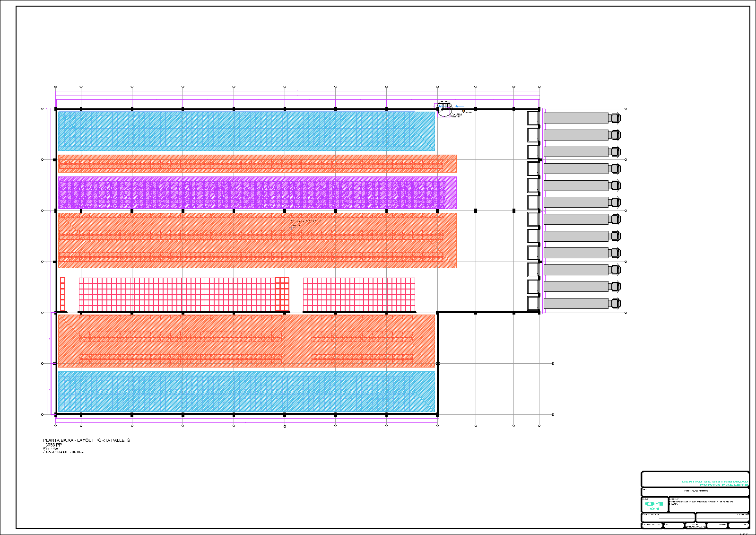Click the right red grid rack block
Image resolution: width=756 pixels, height=535 pixels.
click(359, 294)
